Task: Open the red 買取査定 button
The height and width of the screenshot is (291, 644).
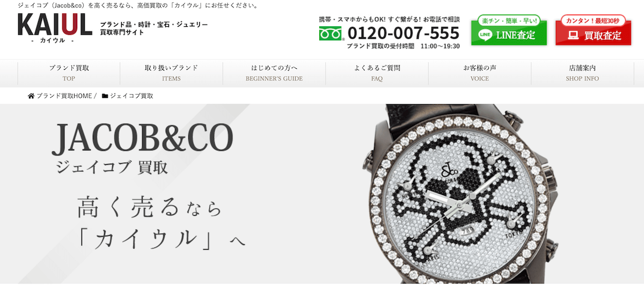Action: click(593, 33)
